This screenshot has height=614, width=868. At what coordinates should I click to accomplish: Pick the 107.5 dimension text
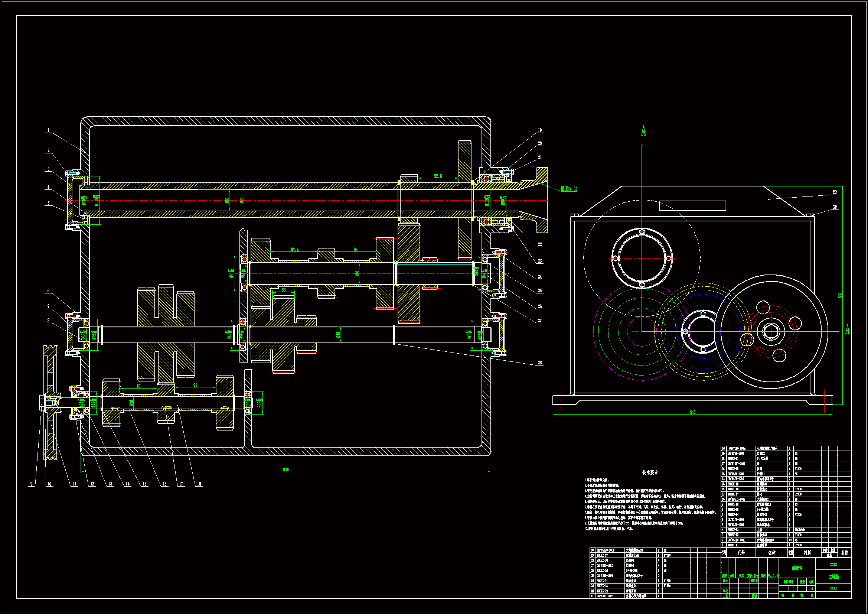(294, 250)
